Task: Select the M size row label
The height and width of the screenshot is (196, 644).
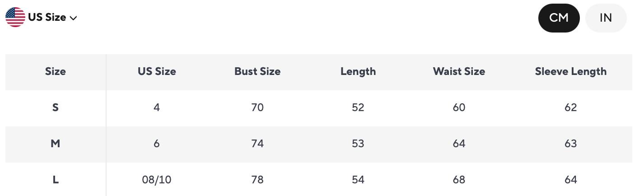Action: 56,144
